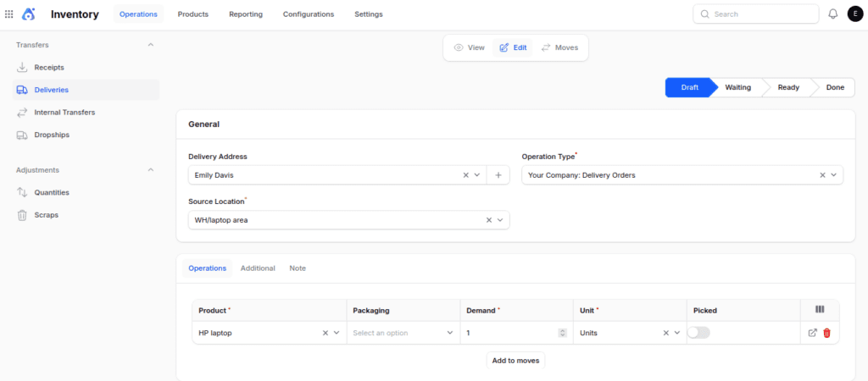Screen dimensions: 868x381
Task: Click the Scraps trash bin icon
Action: (x=22, y=215)
